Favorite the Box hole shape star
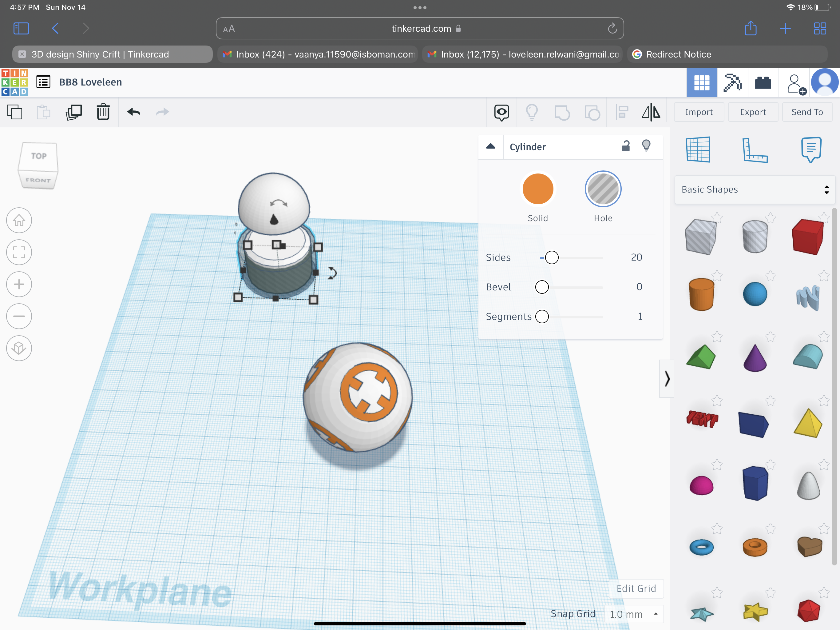Image resolution: width=840 pixels, height=630 pixels. point(717,218)
